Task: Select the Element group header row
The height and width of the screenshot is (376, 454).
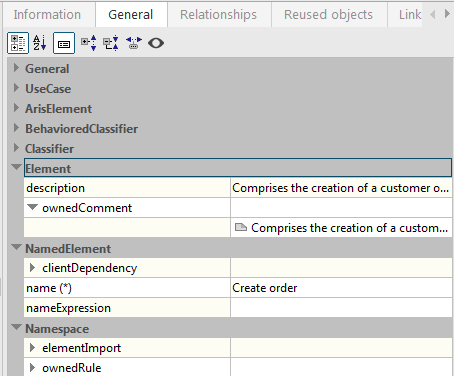Action: click(238, 168)
